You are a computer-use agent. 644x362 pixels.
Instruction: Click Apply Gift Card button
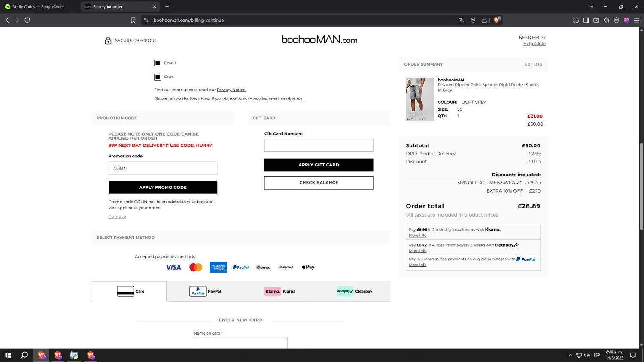319,165
